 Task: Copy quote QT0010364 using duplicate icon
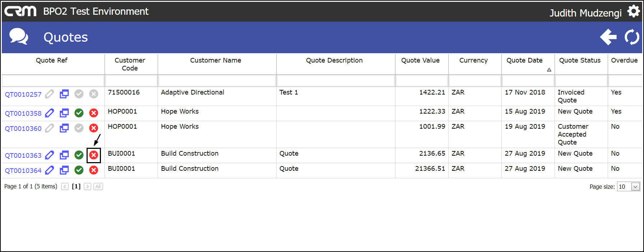64,170
